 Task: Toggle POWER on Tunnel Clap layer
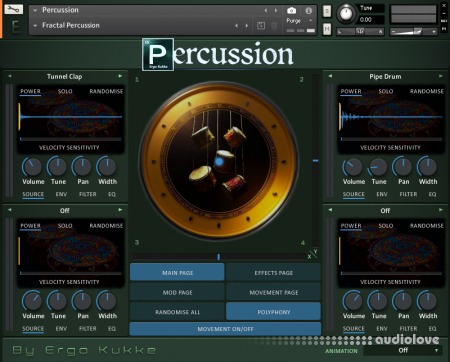(x=30, y=91)
